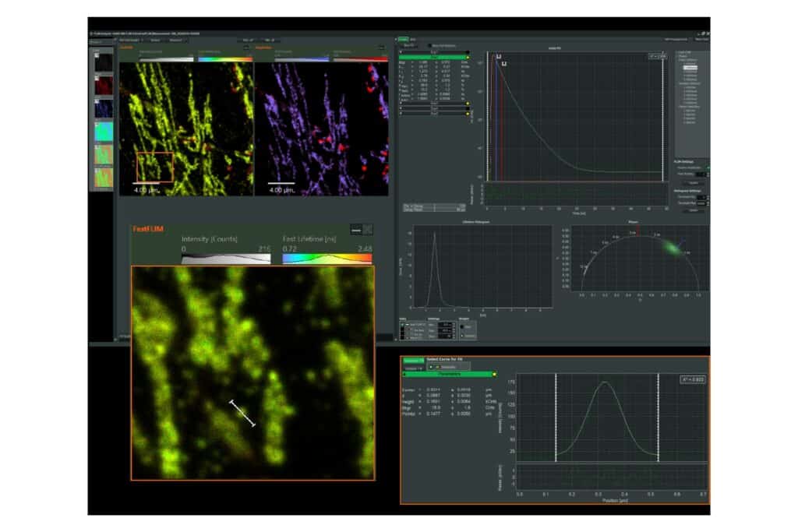This screenshot has height=532, width=798.
Task: Select the blue channel thumbnail in sidebar
Action: [x=104, y=108]
